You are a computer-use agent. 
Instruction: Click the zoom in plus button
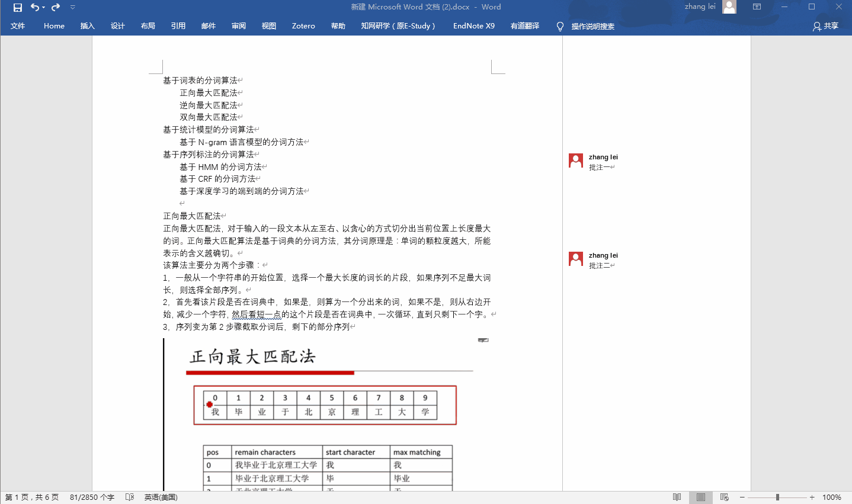pyautogui.click(x=812, y=497)
